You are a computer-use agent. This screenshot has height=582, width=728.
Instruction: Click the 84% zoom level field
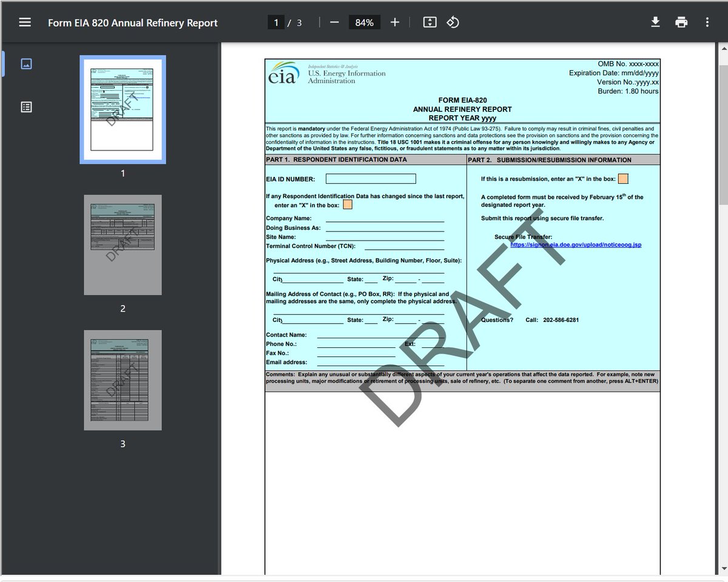(x=365, y=22)
